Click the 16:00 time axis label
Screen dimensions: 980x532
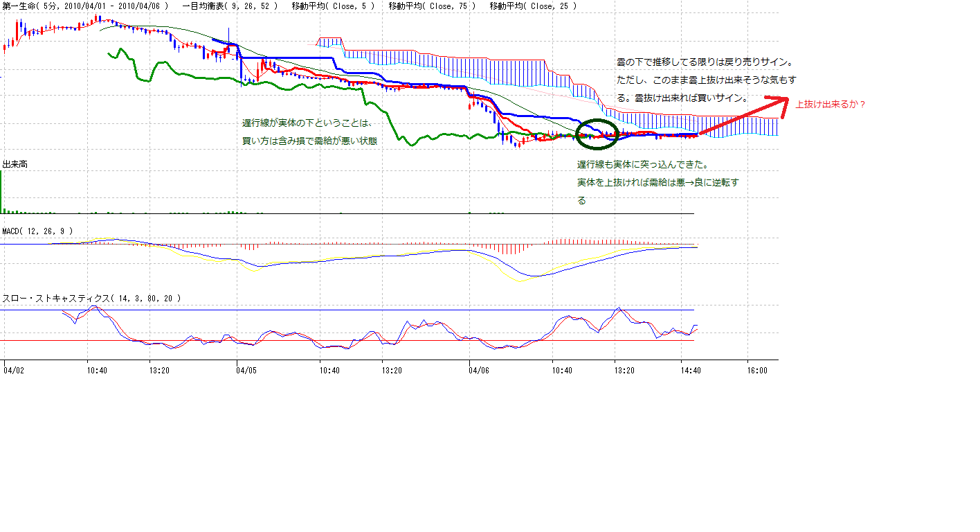pyautogui.click(x=757, y=371)
